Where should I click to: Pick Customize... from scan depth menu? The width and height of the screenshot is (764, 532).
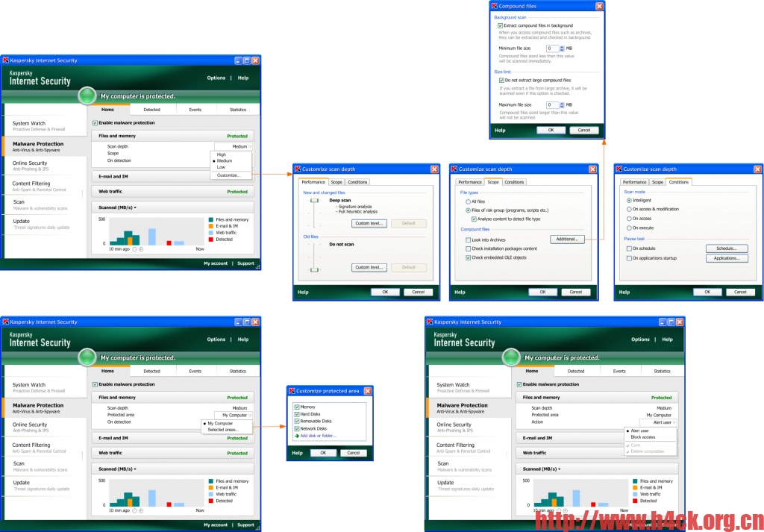(228, 175)
